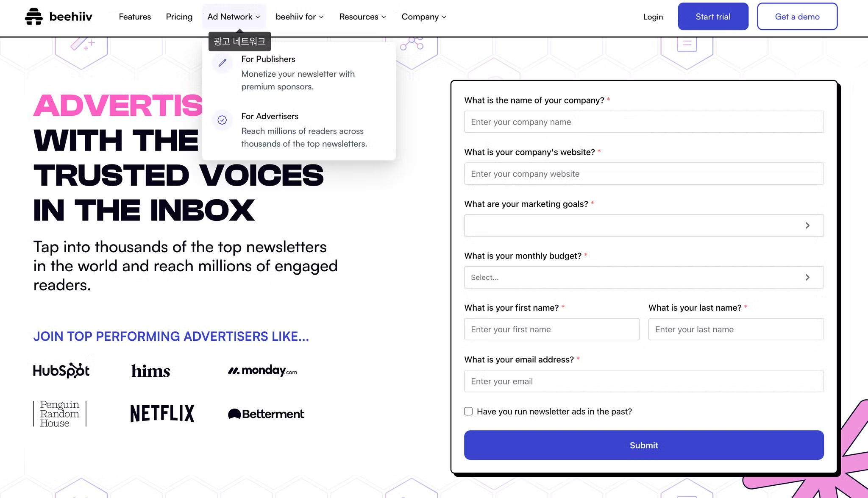Expand the marketing goals dropdown

(x=643, y=225)
